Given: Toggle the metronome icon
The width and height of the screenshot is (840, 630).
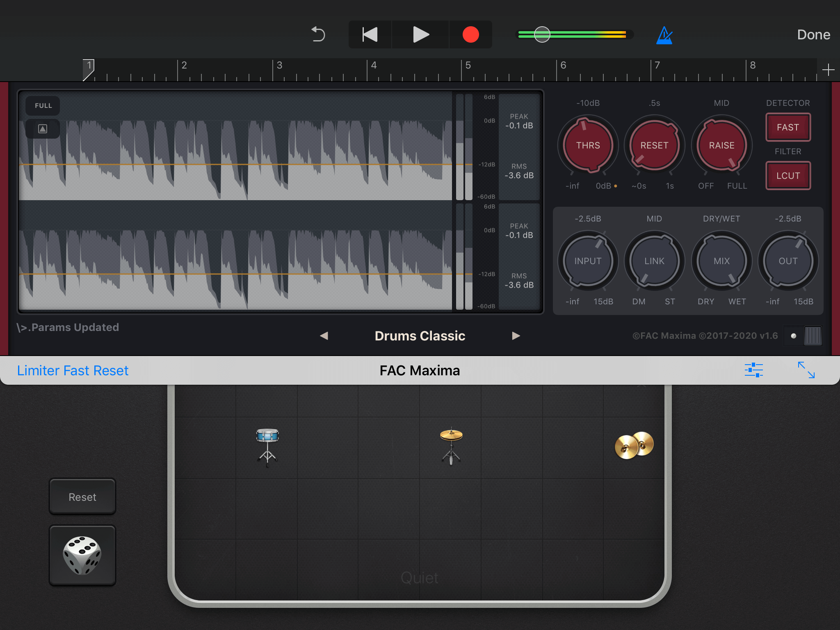Looking at the screenshot, I should click(x=664, y=35).
